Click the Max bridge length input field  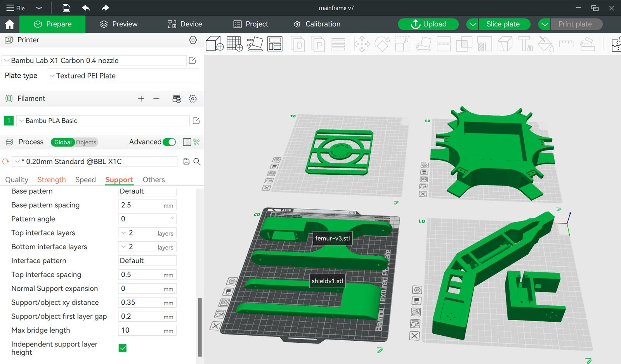click(x=147, y=330)
